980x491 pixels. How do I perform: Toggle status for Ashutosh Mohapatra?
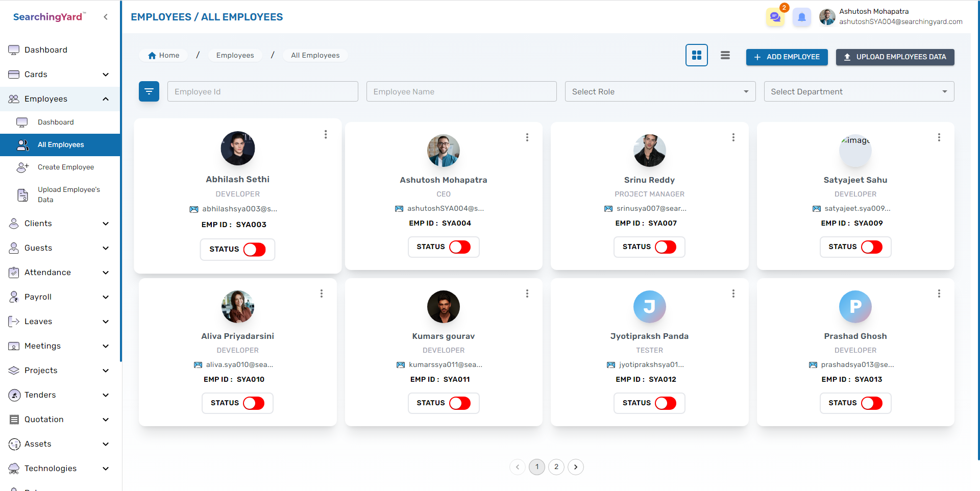tap(460, 247)
